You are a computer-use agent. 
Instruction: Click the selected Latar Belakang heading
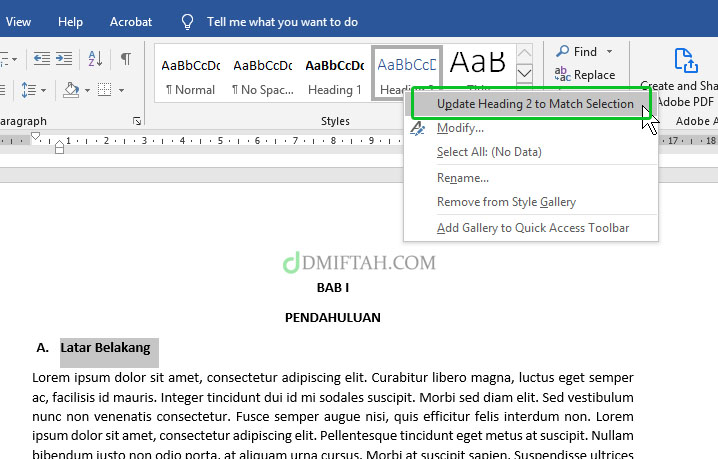click(x=105, y=348)
